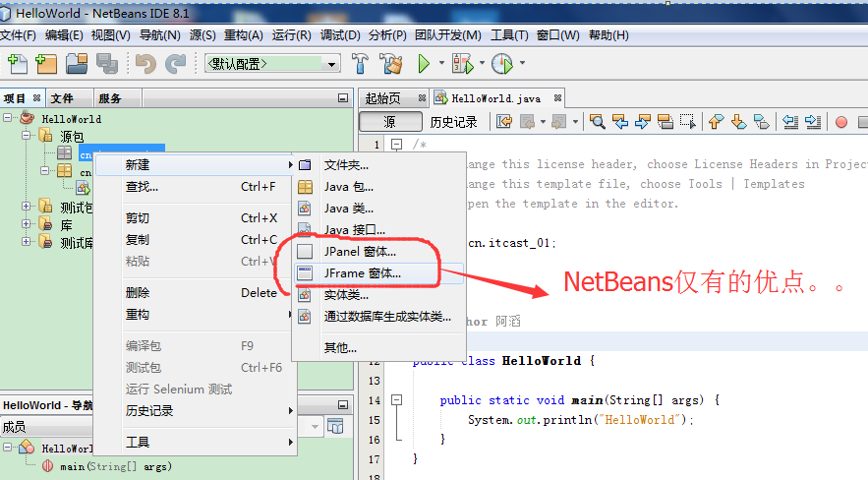Close the 项目 projects tab

coord(37,98)
